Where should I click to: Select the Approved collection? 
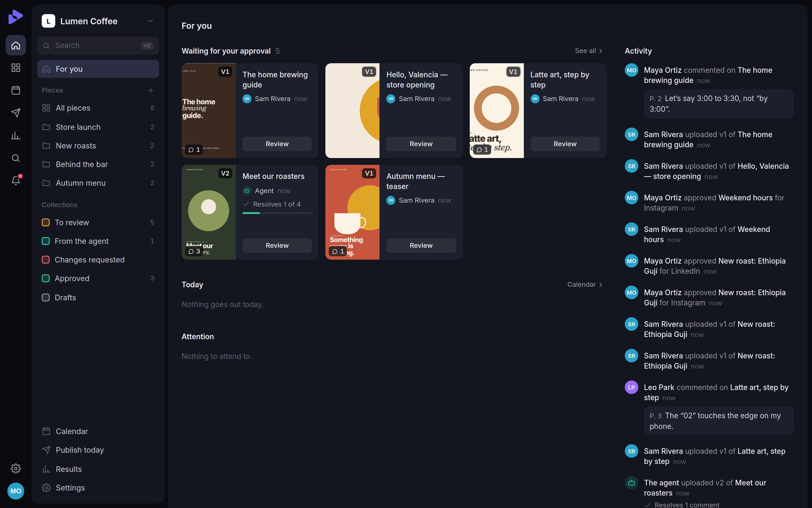click(98, 278)
